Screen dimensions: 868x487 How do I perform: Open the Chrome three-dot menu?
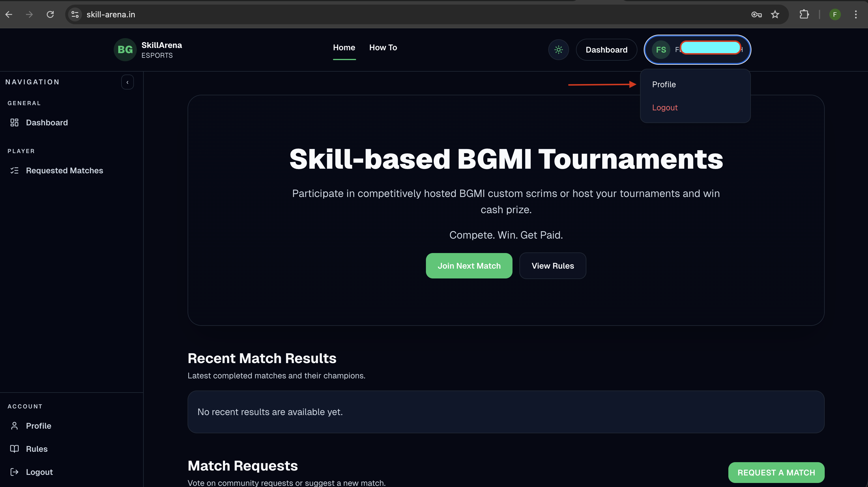(856, 14)
